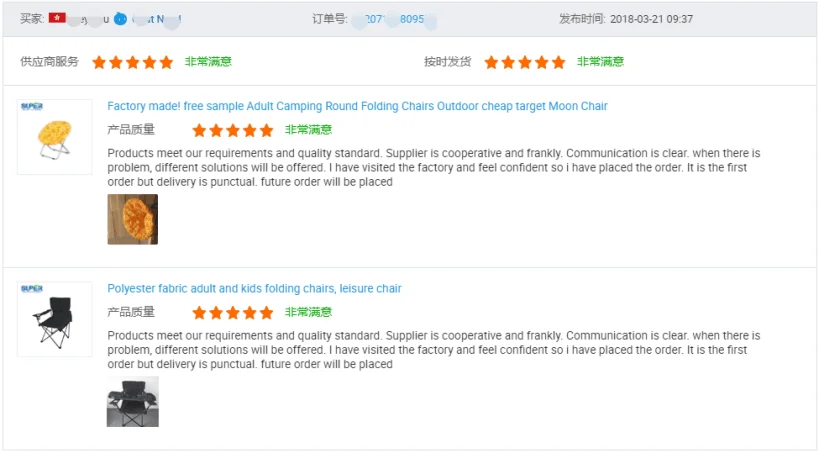Image resolution: width=820 pixels, height=453 pixels.
Task: Open the black folding chair product thumbnail
Action: [x=55, y=320]
